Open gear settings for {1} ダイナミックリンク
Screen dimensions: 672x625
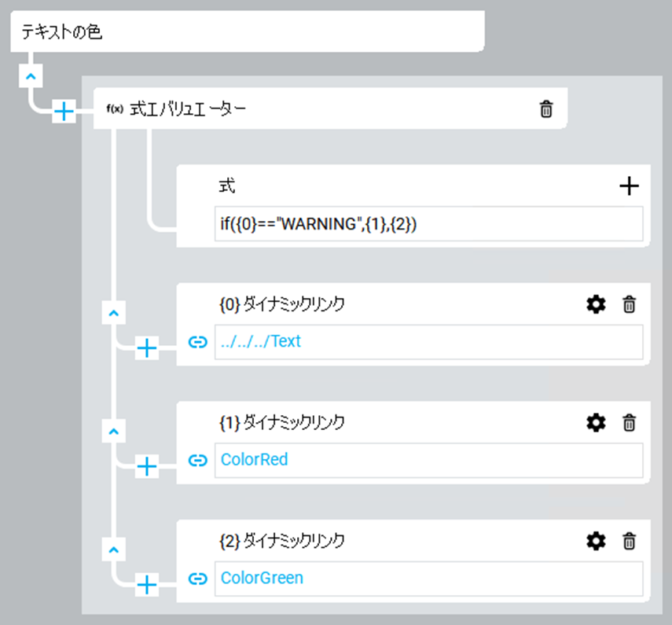(x=597, y=423)
